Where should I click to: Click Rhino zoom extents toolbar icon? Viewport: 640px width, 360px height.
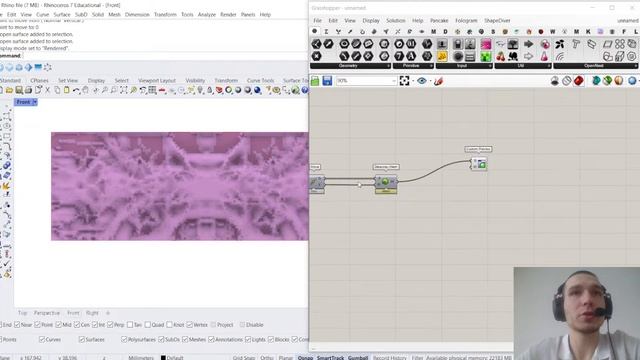tap(124, 90)
